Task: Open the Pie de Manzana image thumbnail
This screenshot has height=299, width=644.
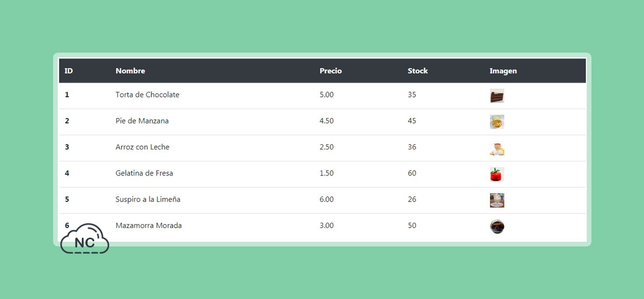Action: point(497,122)
